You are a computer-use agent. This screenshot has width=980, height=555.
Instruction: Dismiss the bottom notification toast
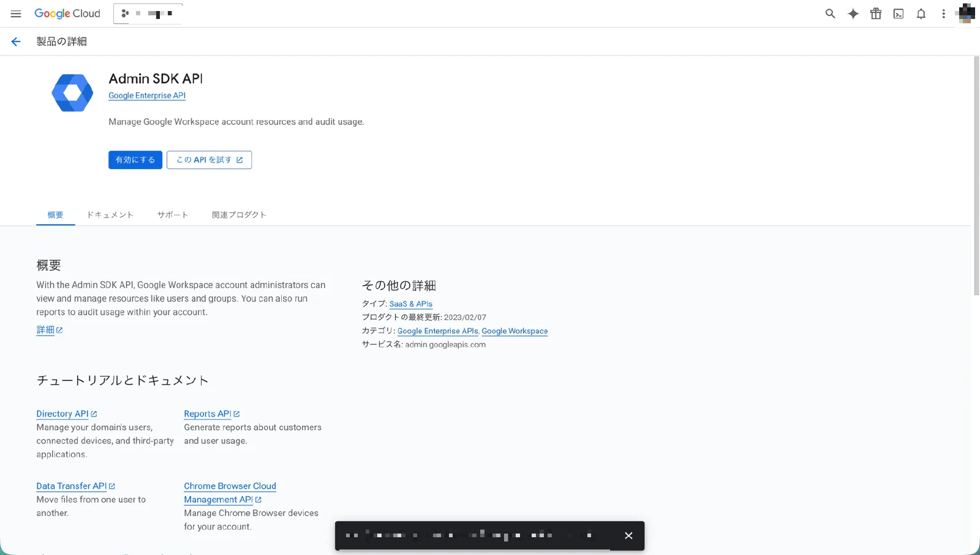[628, 535]
